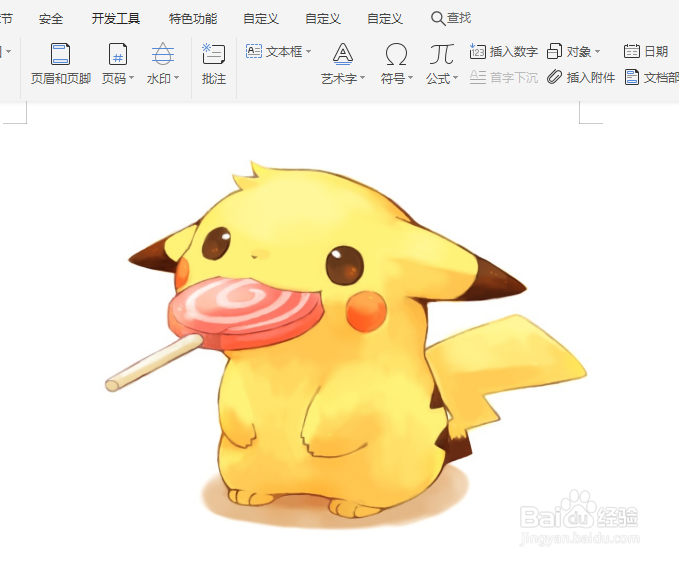The height and width of the screenshot is (562, 679).
Task: Select the Pikachu picture in the document
Action: pos(346,346)
